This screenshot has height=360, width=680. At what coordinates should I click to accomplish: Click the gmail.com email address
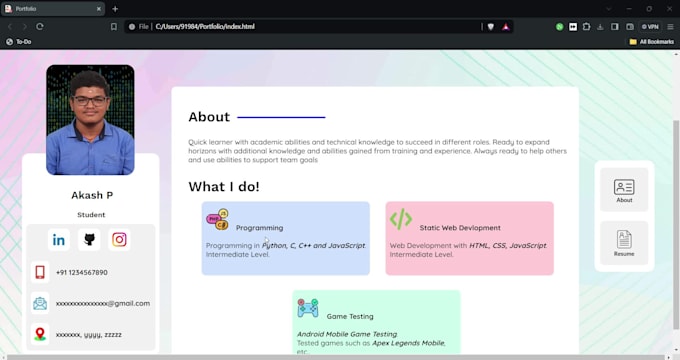click(103, 303)
